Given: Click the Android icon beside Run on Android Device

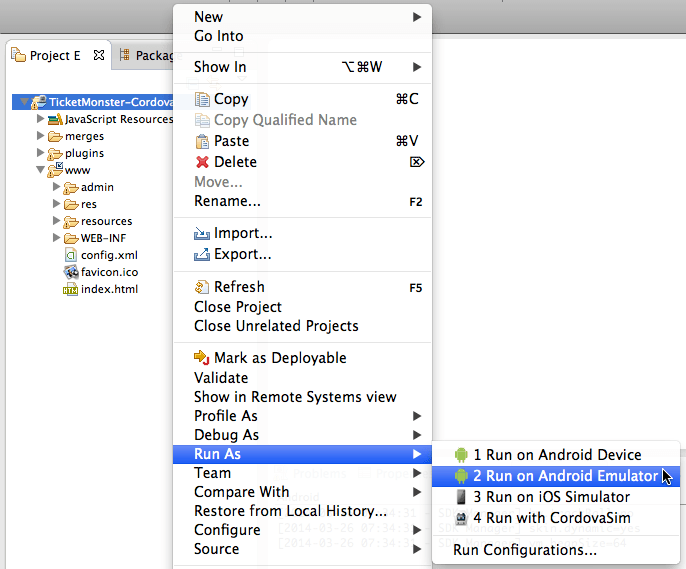Looking at the screenshot, I should (461, 455).
